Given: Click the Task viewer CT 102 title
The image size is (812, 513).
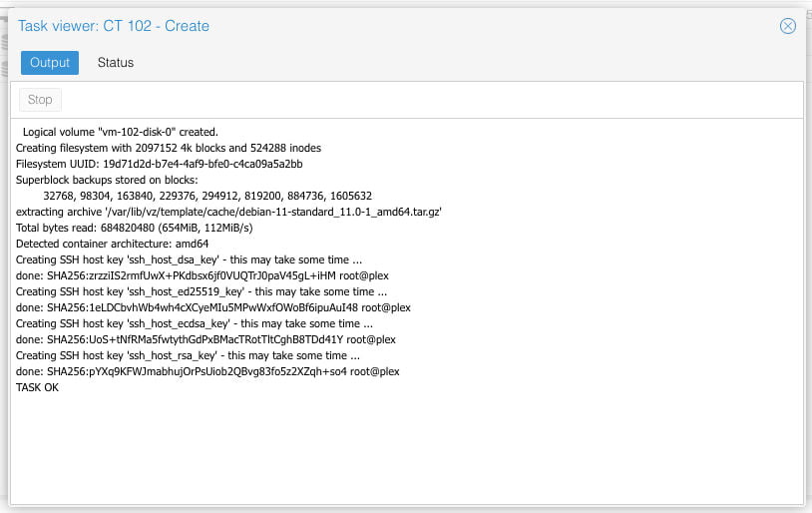Looking at the screenshot, I should click(x=114, y=26).
